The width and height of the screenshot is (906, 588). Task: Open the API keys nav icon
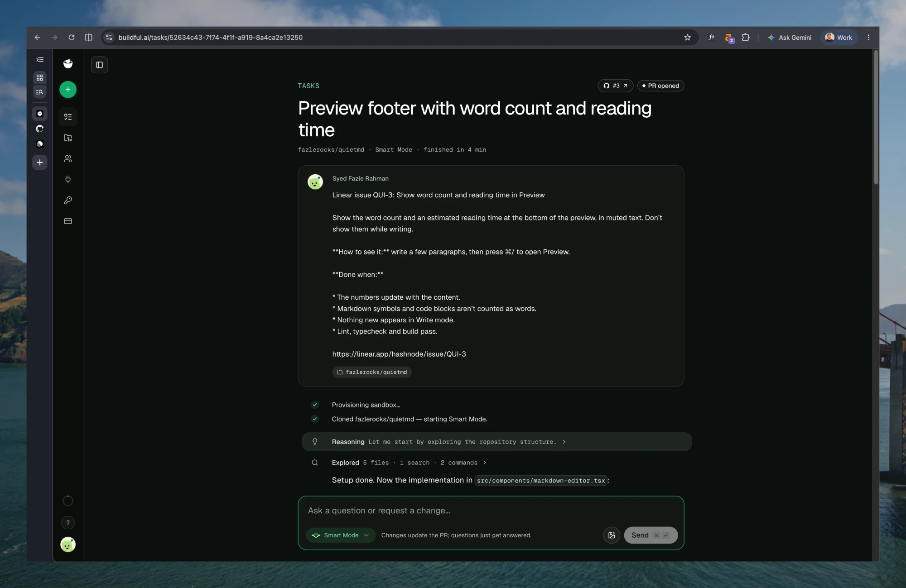click(x=68, y=200)
